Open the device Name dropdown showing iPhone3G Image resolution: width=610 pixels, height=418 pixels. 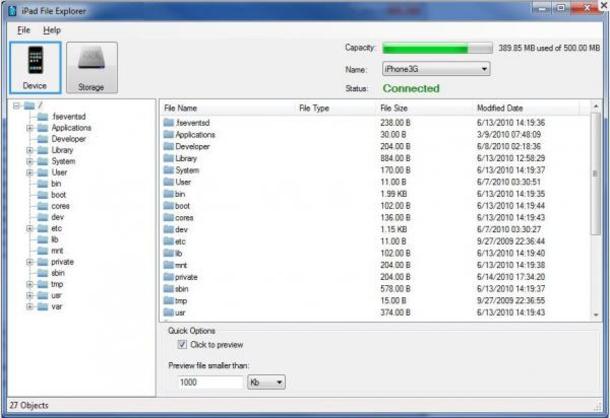tap(436, 69)
